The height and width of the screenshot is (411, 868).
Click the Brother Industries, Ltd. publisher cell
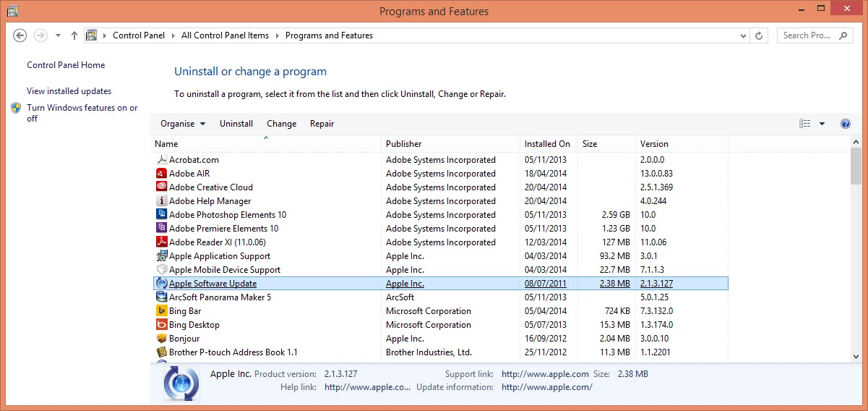click(x=429, y=352)
